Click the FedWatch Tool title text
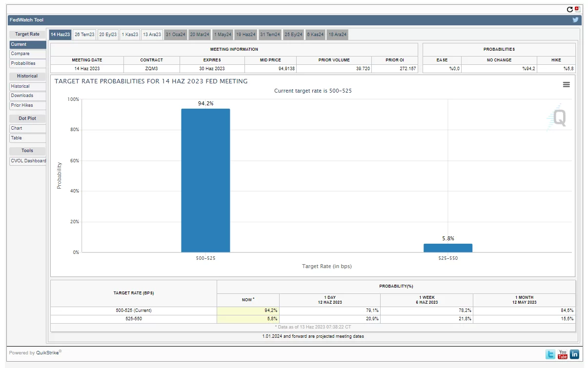This screenshot has height=368, width=588. 26,20
